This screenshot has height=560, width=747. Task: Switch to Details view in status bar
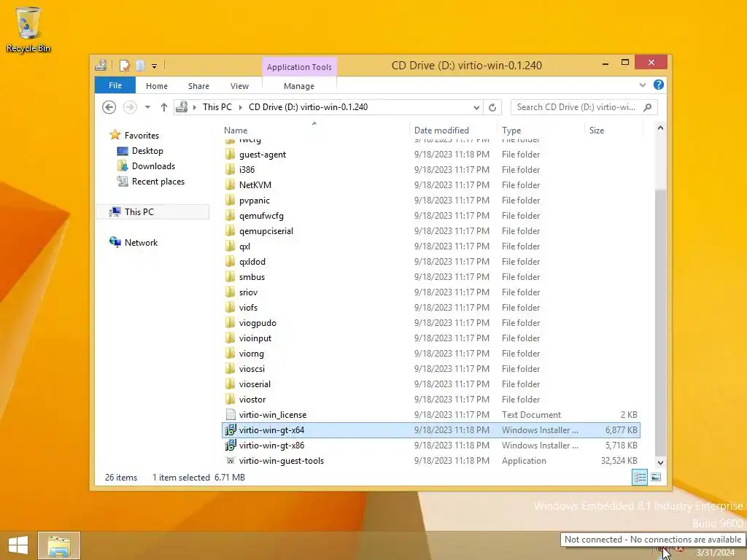pos(640,477)
